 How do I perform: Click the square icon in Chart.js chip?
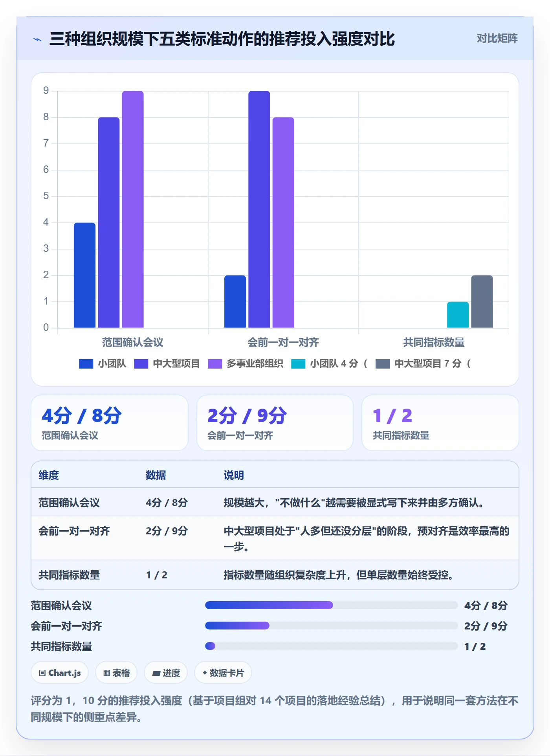[x=42, y=673]
